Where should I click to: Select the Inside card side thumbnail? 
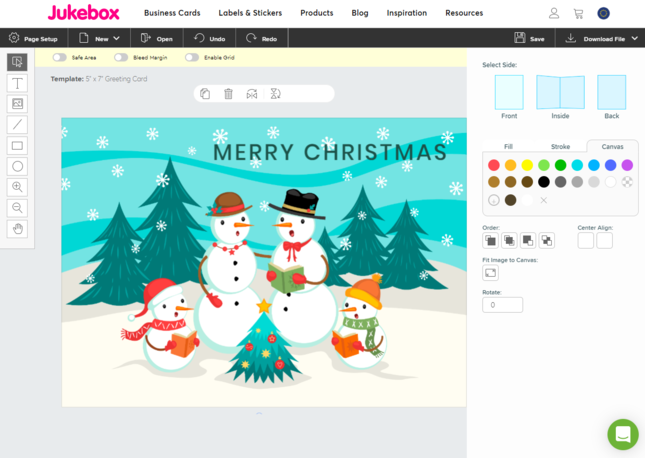click(x=560, y=93)
